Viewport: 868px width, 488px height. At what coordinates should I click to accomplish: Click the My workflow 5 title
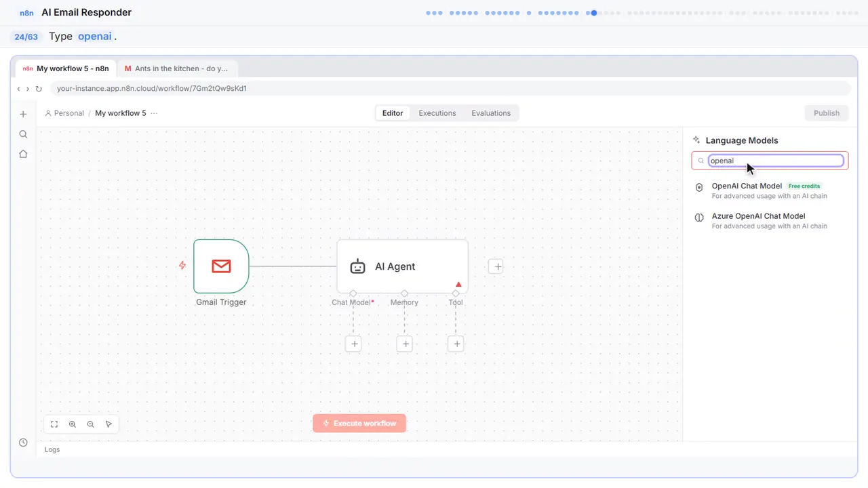(121, 113)
